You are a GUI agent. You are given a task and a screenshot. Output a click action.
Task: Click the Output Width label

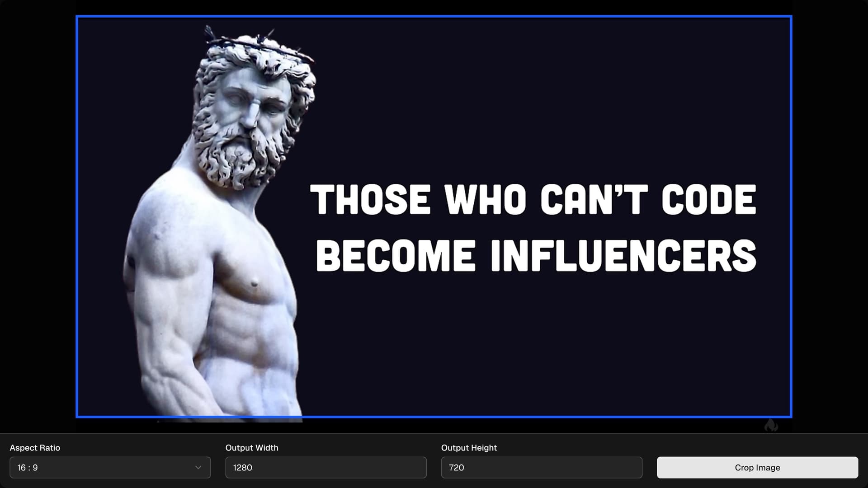coord(252,448)
